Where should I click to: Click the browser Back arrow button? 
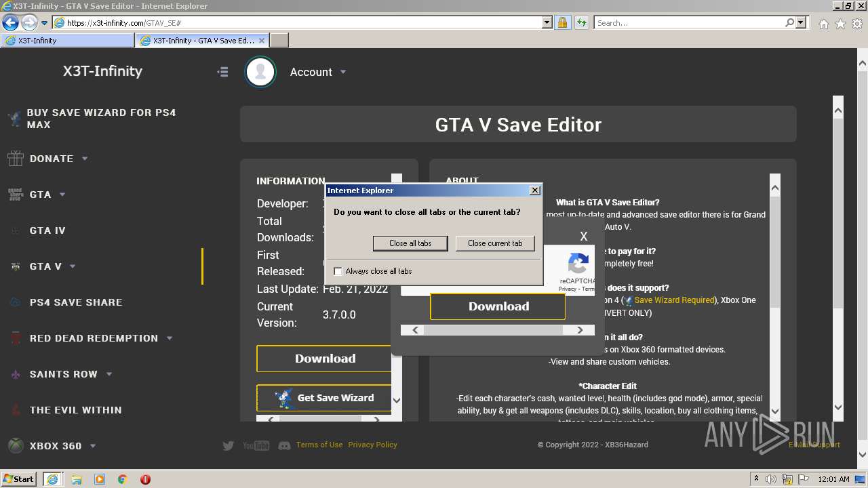9,22
